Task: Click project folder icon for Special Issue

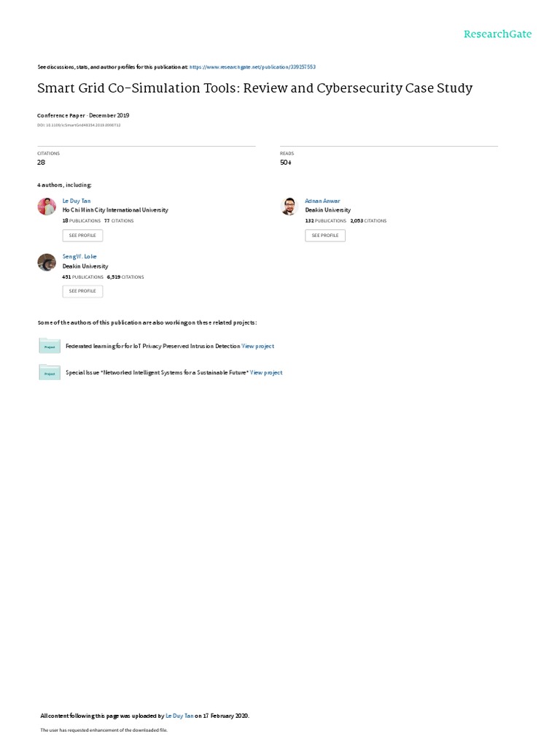Action: tap(50, 372)
